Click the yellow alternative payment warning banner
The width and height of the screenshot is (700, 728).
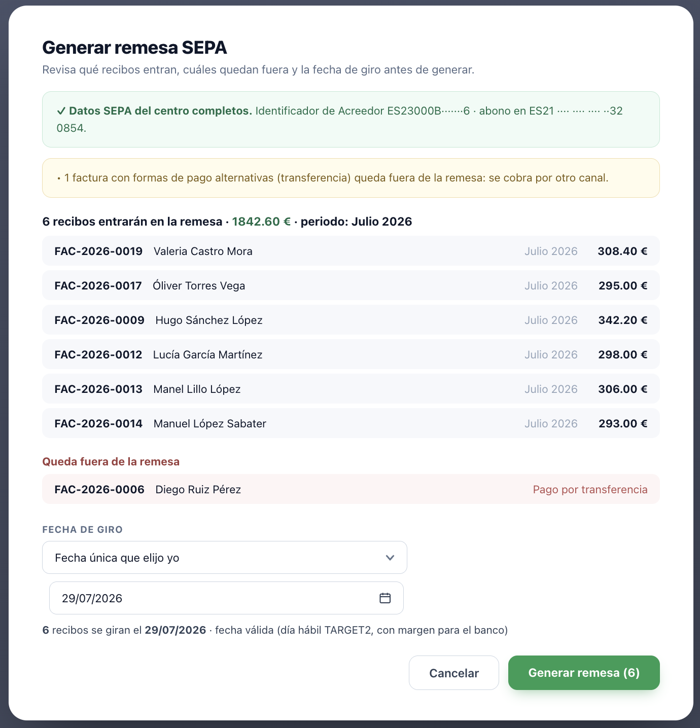click(x=351, y=178)
